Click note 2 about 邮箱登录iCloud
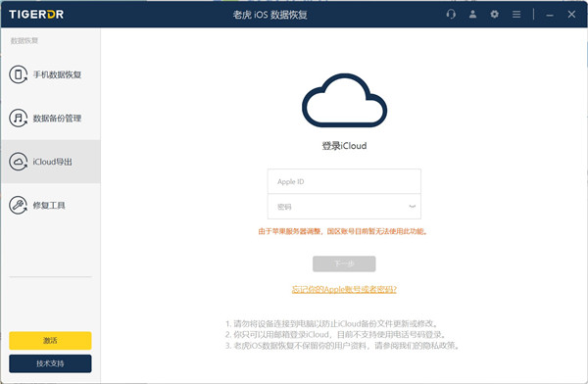588x384 pixels. pyautogui.click(x=335, y=334)
